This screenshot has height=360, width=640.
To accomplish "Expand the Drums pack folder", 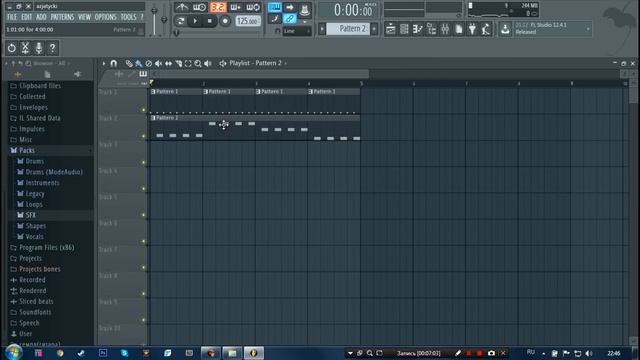I will tap(34, 161).
